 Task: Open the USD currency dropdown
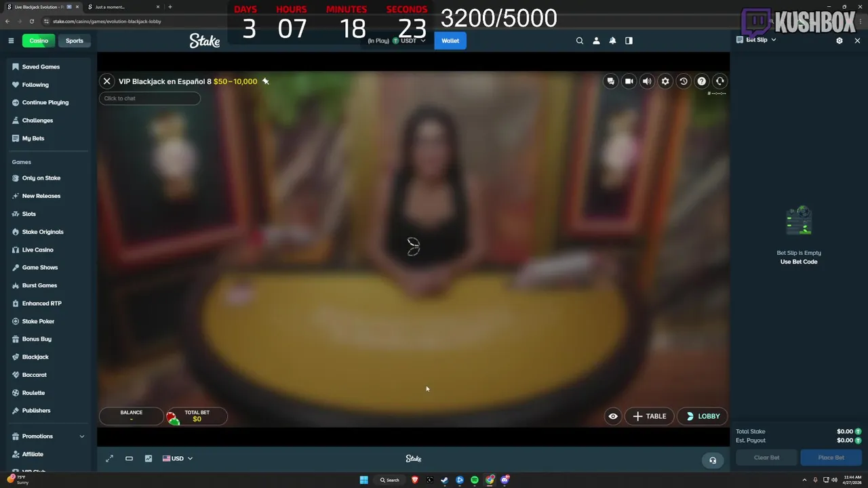[178, 458]
